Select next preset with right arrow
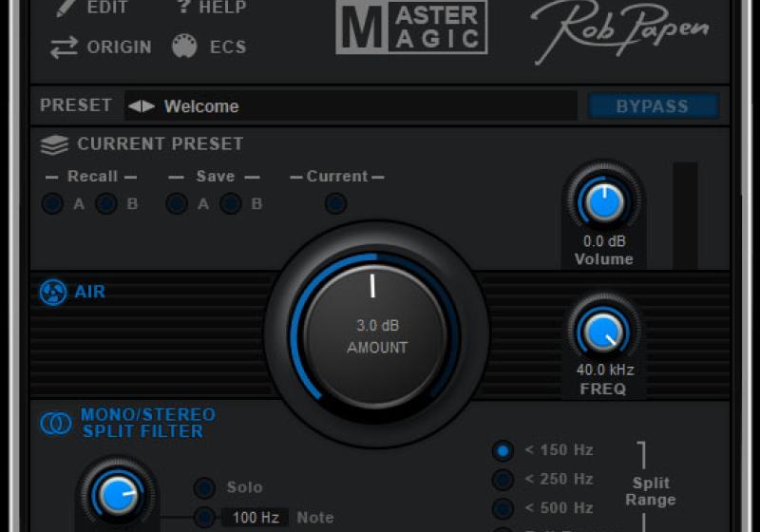 tap(148, 106)
